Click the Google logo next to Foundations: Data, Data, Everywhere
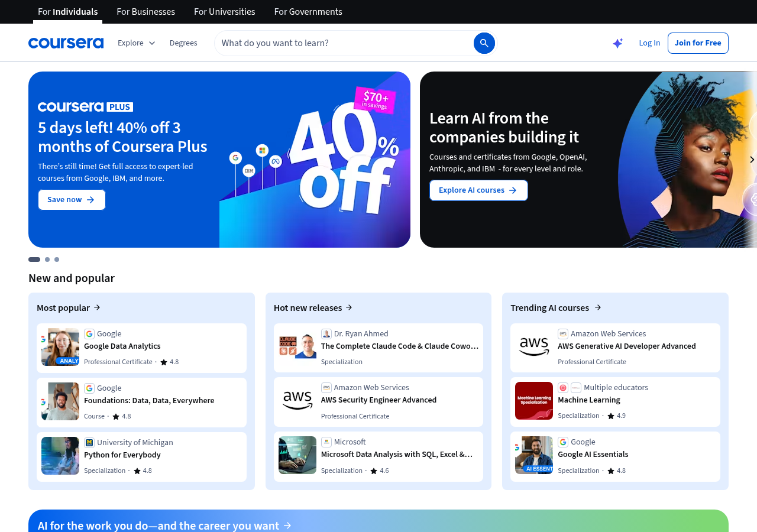The height and width of the screenshot is (532, 757). tap(89, 388)
